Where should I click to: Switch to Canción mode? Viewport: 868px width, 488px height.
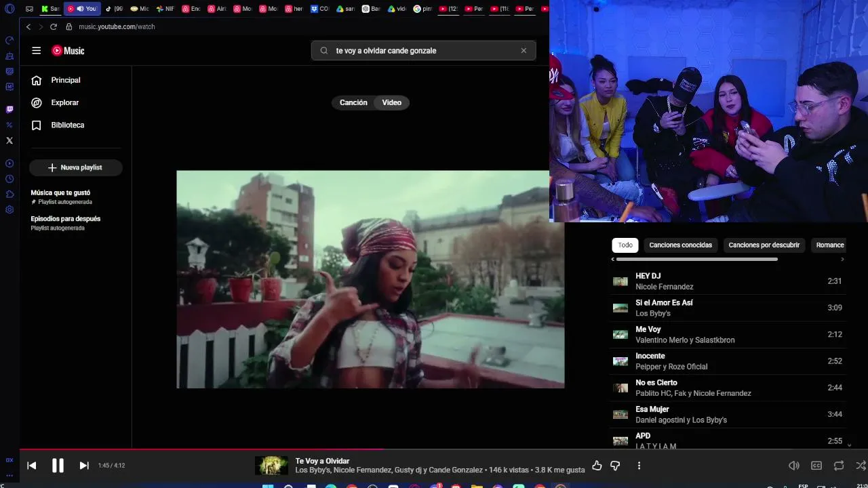coord(353,102)
